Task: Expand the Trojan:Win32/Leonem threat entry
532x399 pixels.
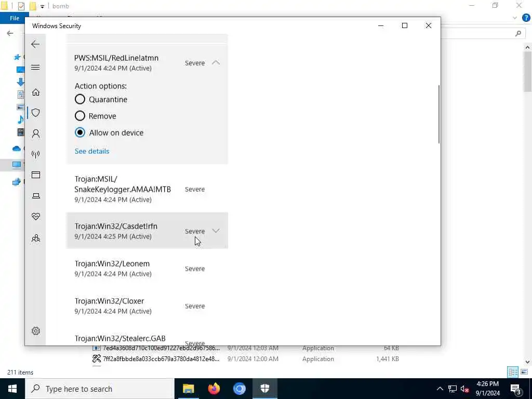Action: (x=147, y=269)
